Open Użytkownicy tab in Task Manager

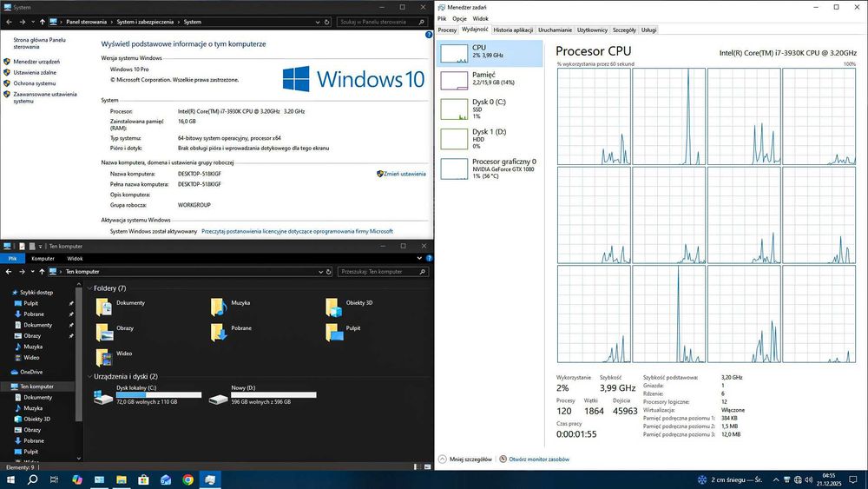(x=592, y=30)
